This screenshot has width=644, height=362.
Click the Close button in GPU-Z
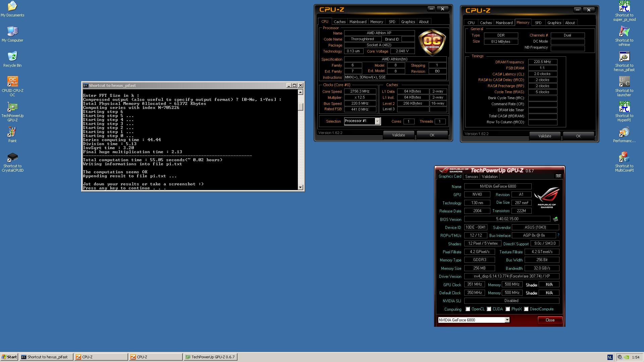click(x=550, y=320)
